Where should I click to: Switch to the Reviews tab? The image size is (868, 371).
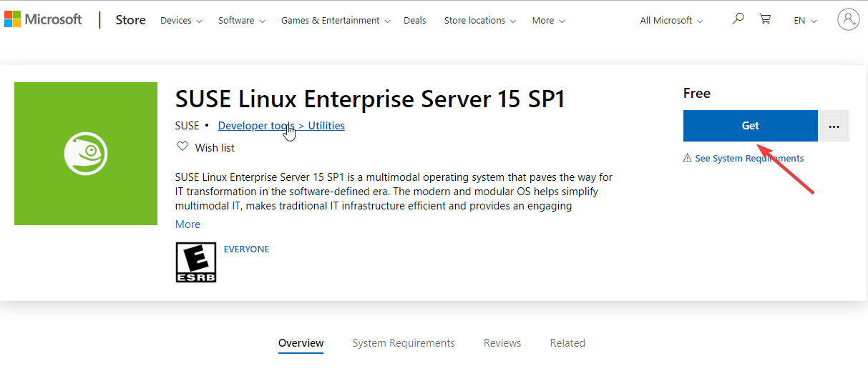coord(502,343)
